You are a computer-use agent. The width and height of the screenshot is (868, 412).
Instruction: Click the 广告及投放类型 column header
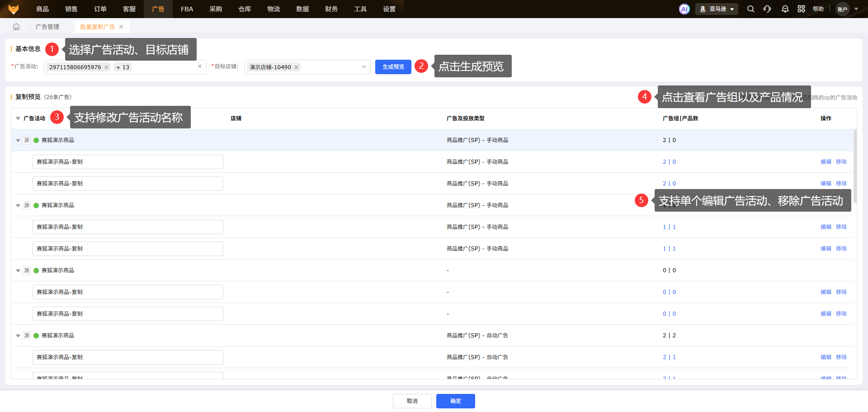coord(466,118)
